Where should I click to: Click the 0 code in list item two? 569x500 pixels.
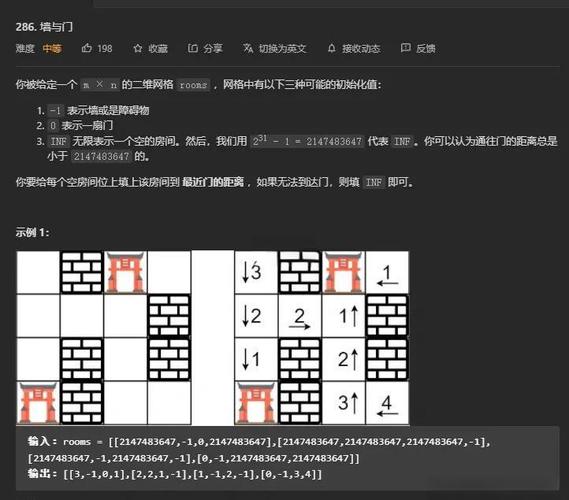[53, 126]
